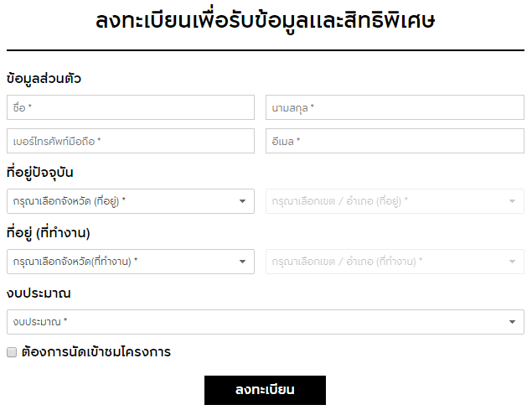
Task: Tick the ต้องการนัดเข้าชมโครงการ checkbox
Action: tap(12, 352)
